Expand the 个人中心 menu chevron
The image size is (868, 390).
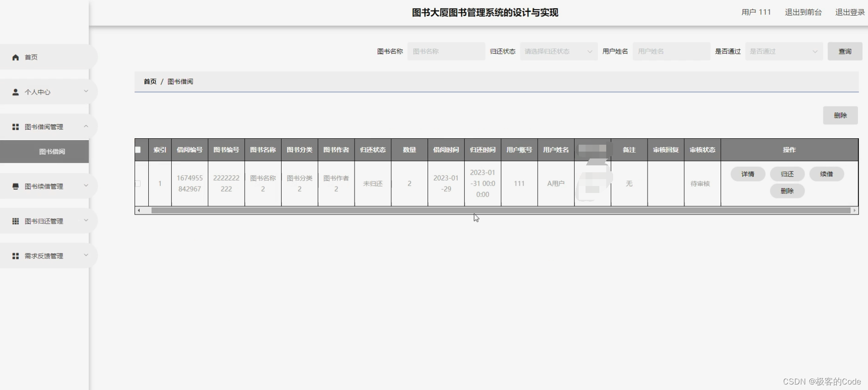(x=86, y=91)
